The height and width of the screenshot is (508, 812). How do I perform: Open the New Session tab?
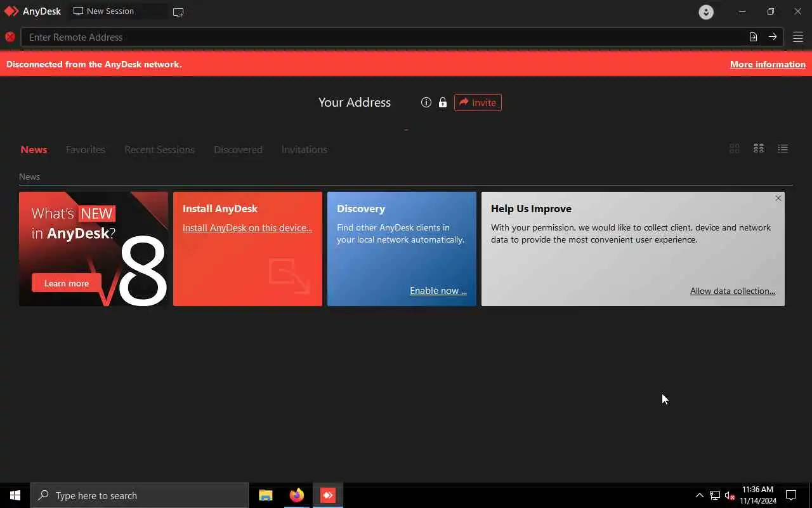118,11
